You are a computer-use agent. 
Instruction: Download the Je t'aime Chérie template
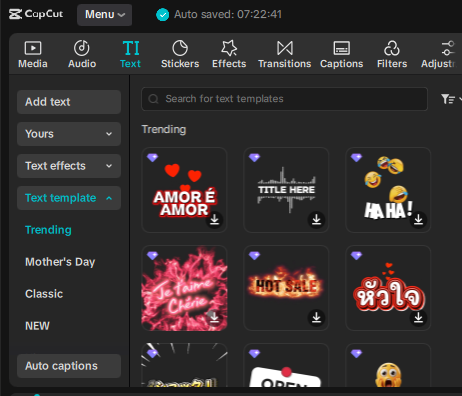pyautogui.click(x=214, y=318)
